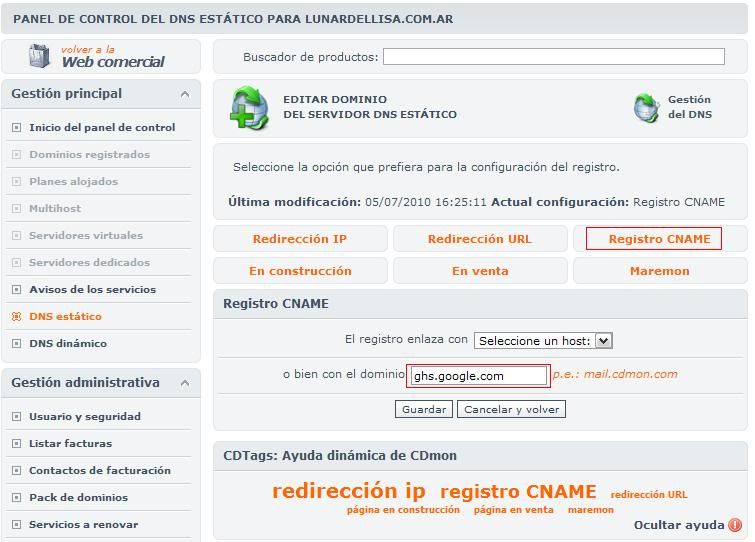Screen dimensions: 755x542
Task: Click the Gestión del DNS link text
Action: coord(690,107)
